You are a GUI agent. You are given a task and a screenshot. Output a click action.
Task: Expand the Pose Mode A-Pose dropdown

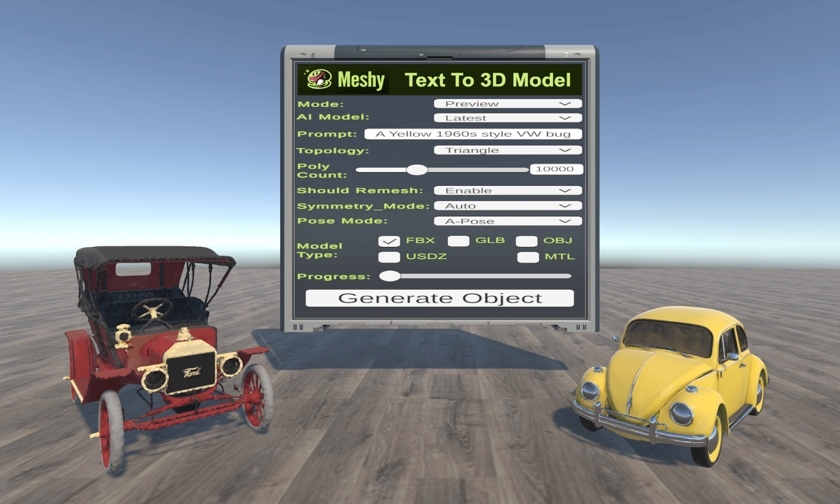pos(507,221)
